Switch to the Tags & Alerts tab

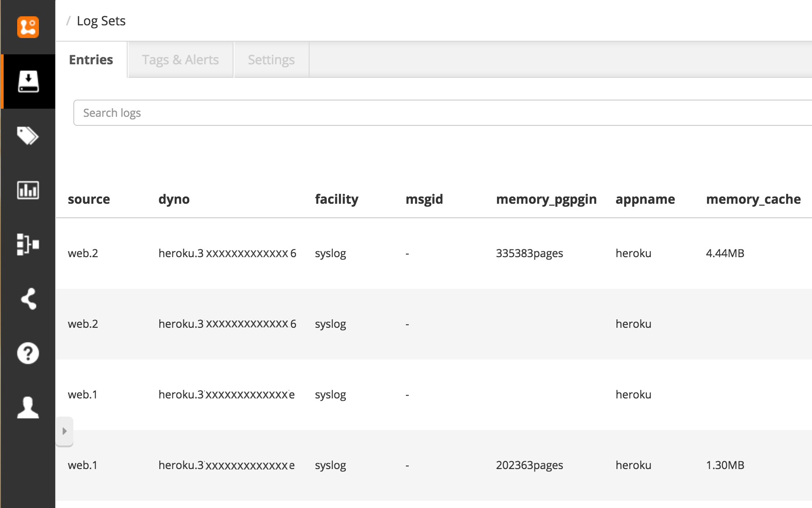(x=180, y=60)
